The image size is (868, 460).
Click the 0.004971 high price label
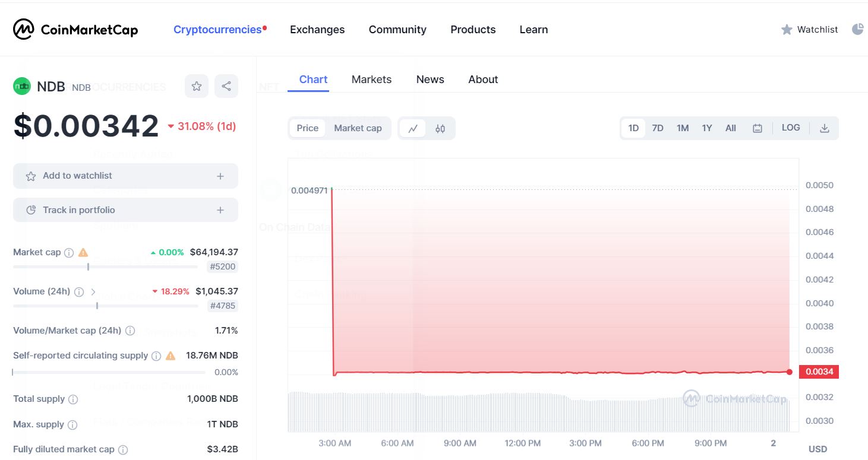coord(309,191)
